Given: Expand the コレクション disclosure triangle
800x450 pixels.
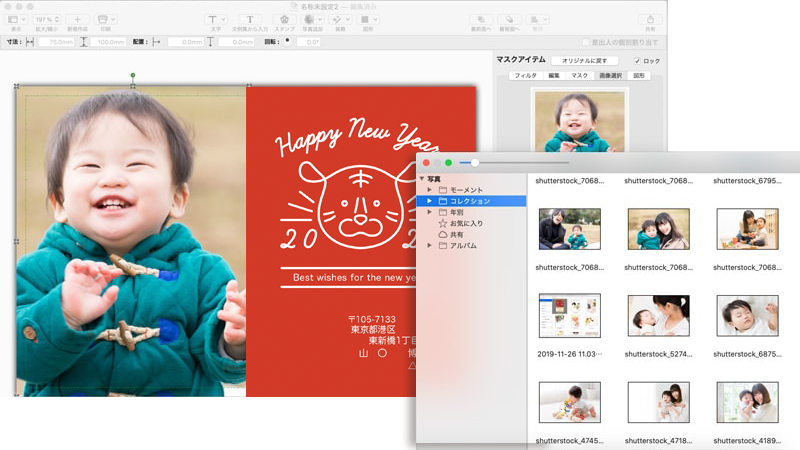Looking at the screenshot, I should click(430, 201).
